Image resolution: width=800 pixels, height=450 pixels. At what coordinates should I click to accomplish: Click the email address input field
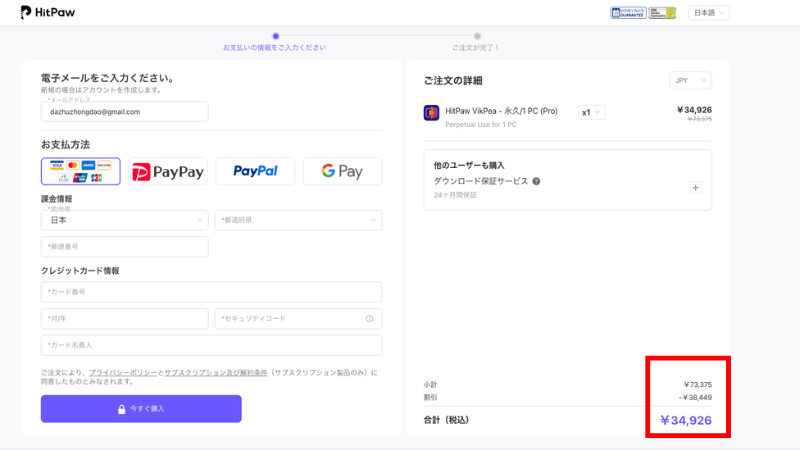pos(124,111)
